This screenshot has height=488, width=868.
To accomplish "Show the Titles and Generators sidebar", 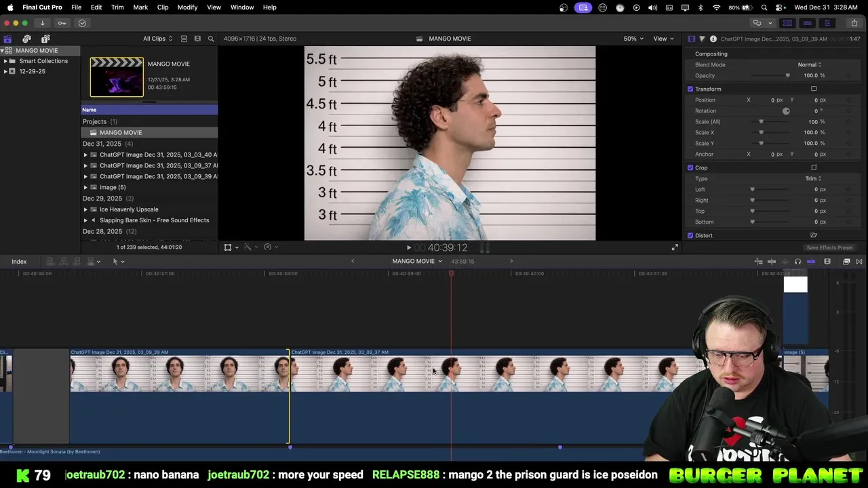I will click(45, 39).
